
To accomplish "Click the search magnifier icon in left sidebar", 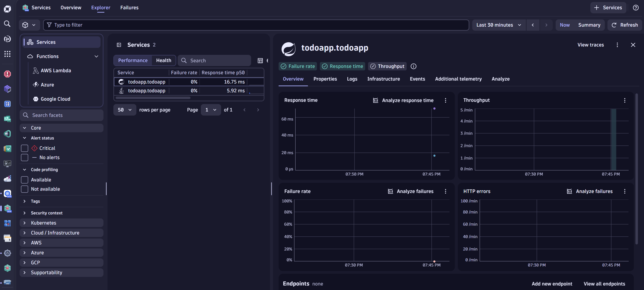I will click(7, 24).
